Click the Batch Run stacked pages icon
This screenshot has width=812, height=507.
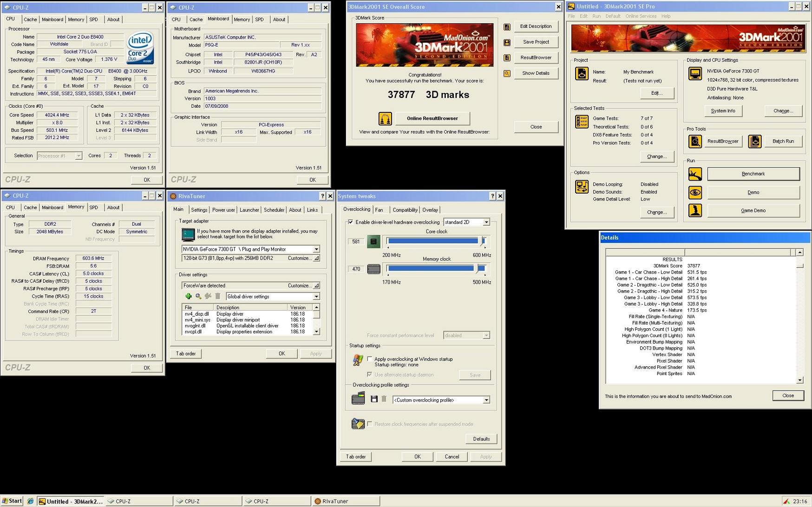click(755, 142)
